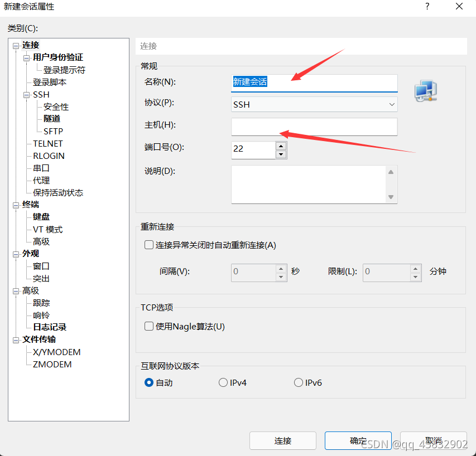Collapse the 连接 tree node

pyautogui.click(x=16, y=46)
